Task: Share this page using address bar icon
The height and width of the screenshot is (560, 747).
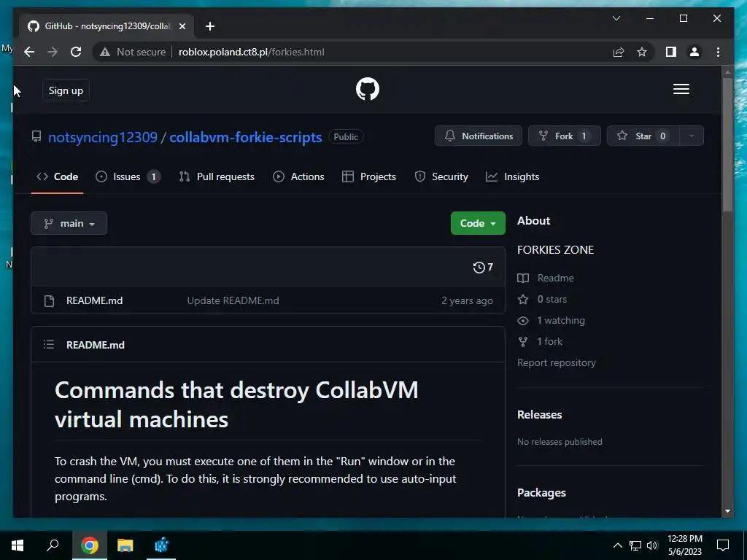Action: 619,52
